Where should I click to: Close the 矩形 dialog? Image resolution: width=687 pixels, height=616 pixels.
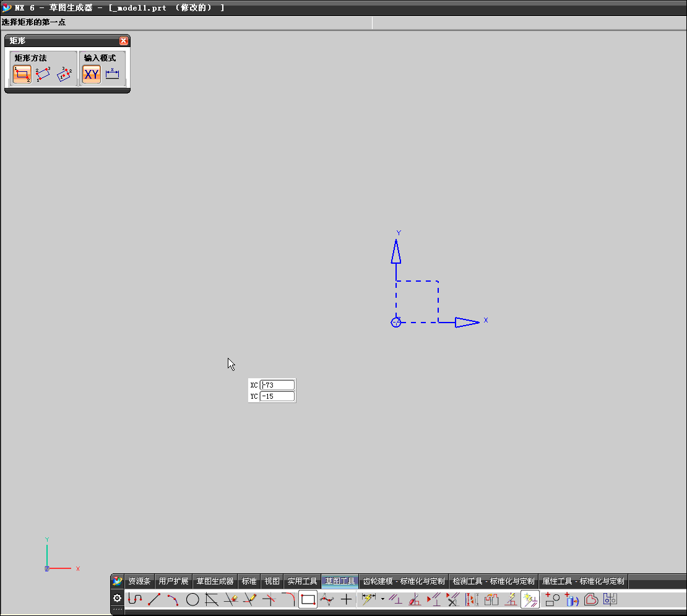(124, 40)
